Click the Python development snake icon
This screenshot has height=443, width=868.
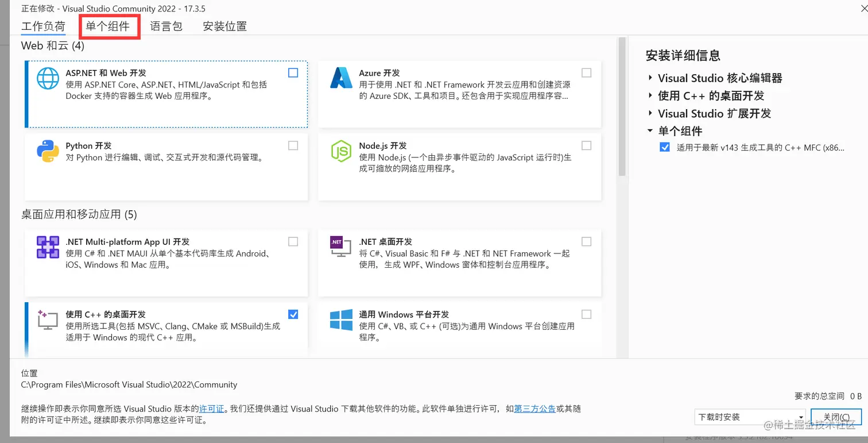48,151
